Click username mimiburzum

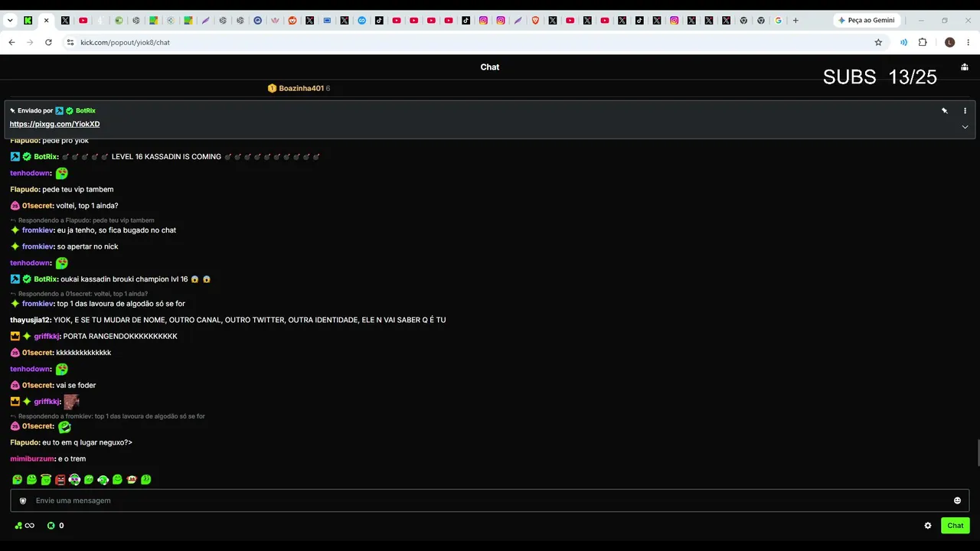(x=32, y=459)
